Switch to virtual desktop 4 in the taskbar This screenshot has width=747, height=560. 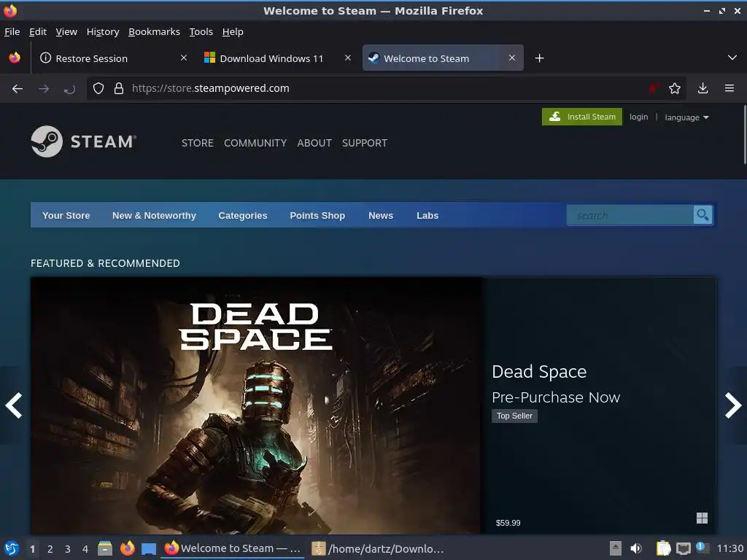[x=85, y=549]
